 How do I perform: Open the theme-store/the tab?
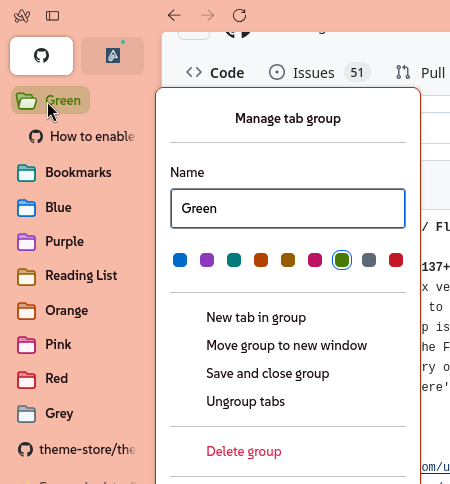[x=77, y=449]
